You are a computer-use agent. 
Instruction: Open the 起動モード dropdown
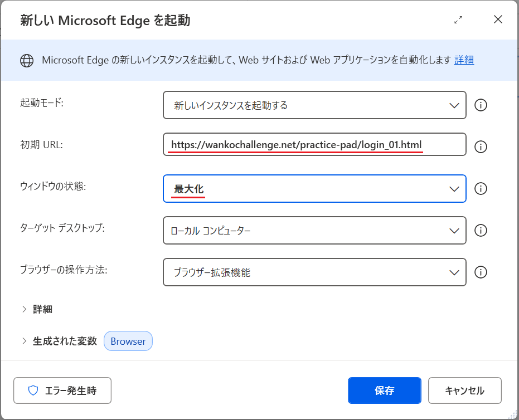(314, 105)
